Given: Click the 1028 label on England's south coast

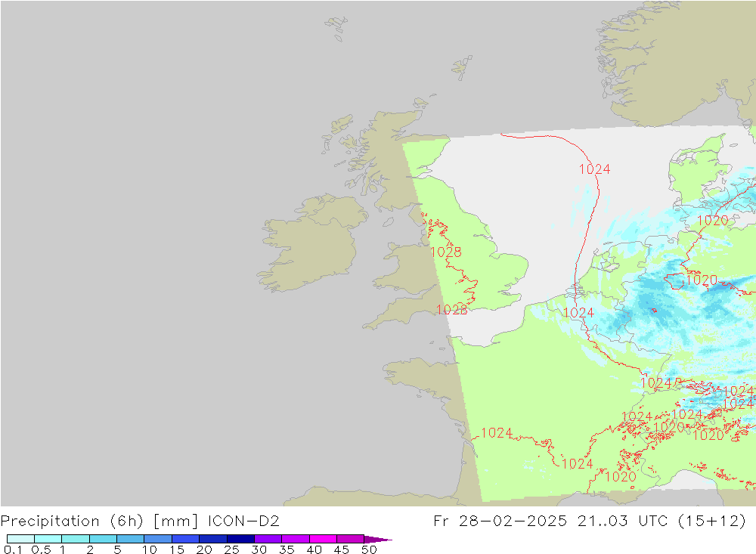Looking at the screenshot, I should pyautogui.click(x=452, y=310).
